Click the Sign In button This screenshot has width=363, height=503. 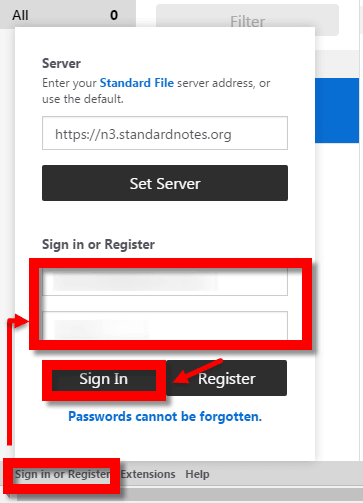click(x=104, y=379)
